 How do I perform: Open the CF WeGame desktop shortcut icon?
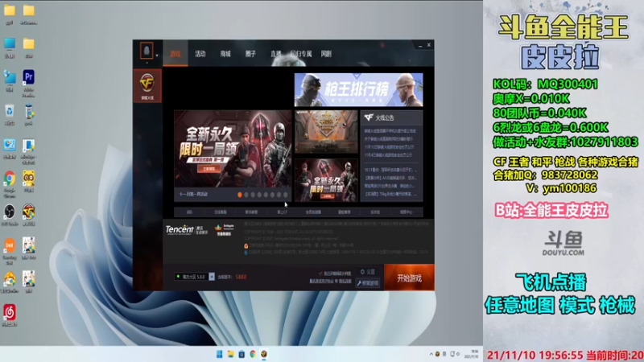pos(28,212)
